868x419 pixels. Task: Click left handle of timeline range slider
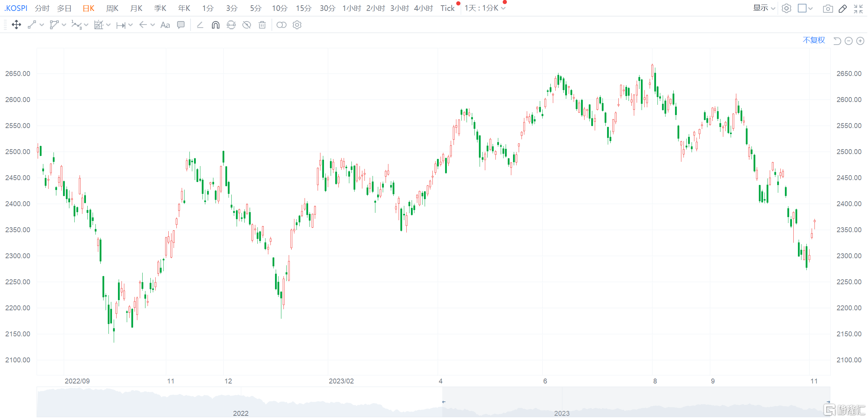[x=444, y=402]
